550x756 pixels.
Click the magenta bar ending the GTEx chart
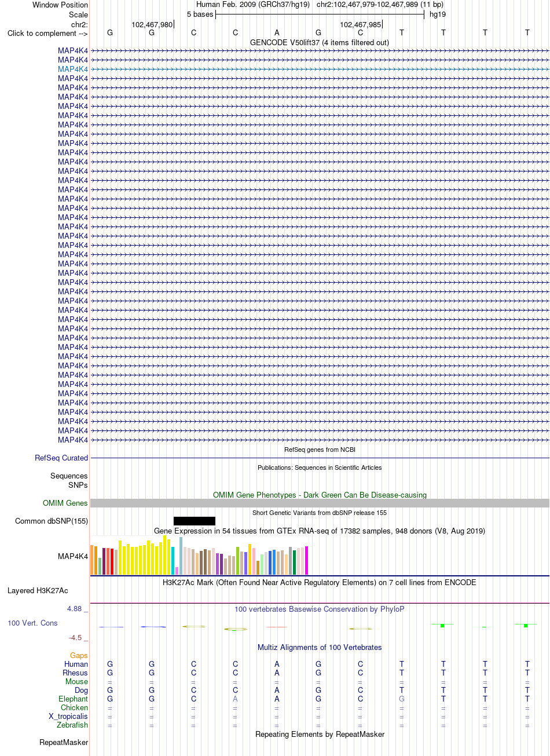pos(307,560)
